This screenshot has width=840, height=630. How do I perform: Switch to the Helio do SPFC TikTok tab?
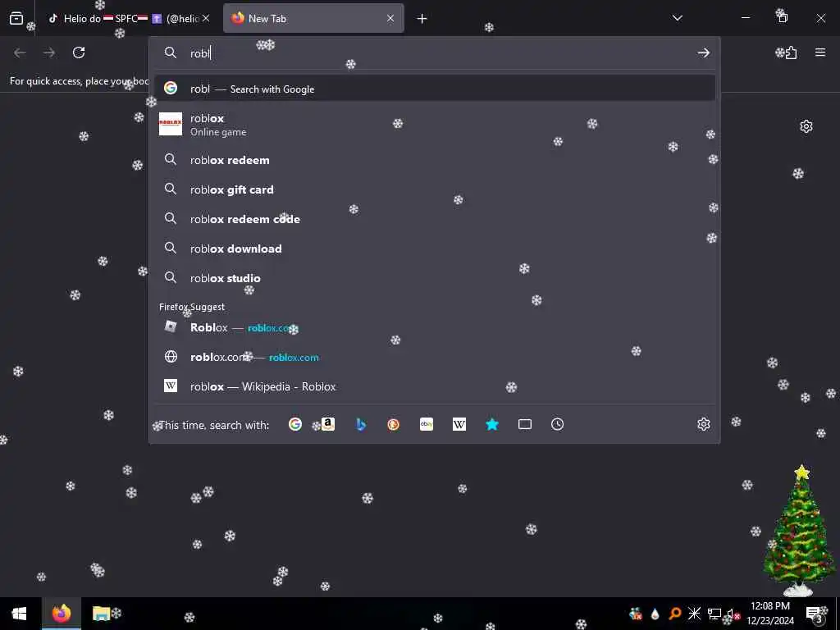coord(123,19)
